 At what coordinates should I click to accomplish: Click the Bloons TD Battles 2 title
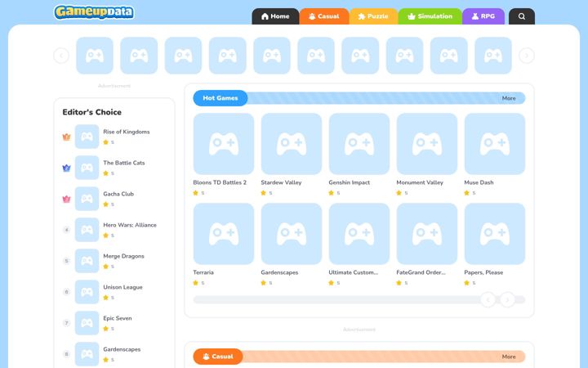(220, 182)
